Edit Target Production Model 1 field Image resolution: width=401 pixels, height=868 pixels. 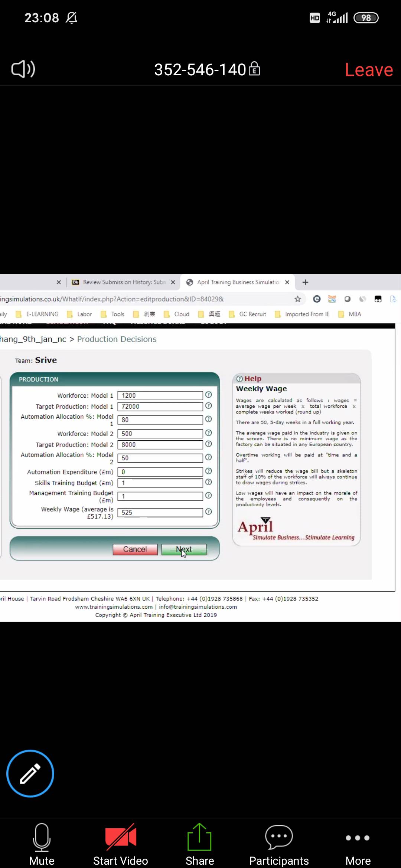click(160, 407)
